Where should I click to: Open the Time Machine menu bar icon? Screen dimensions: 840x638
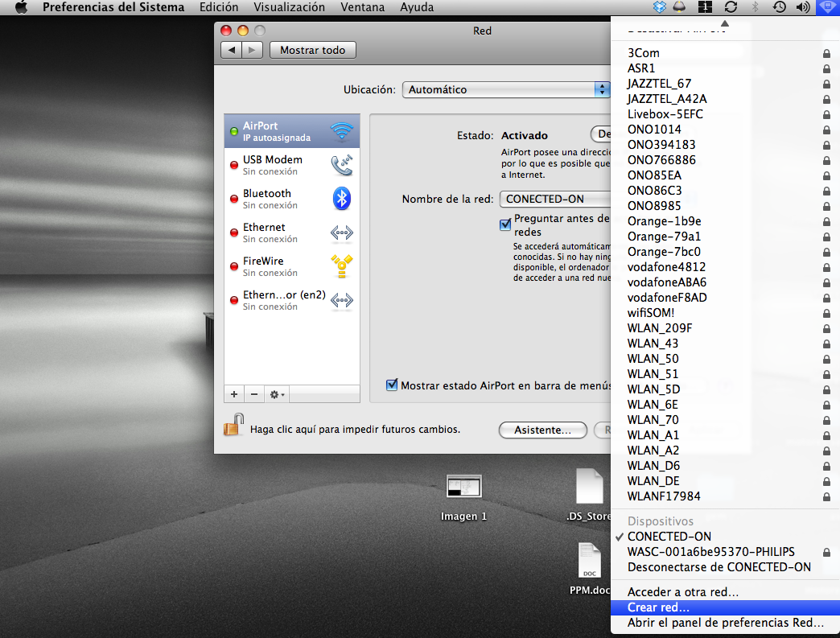coord(780,7)
